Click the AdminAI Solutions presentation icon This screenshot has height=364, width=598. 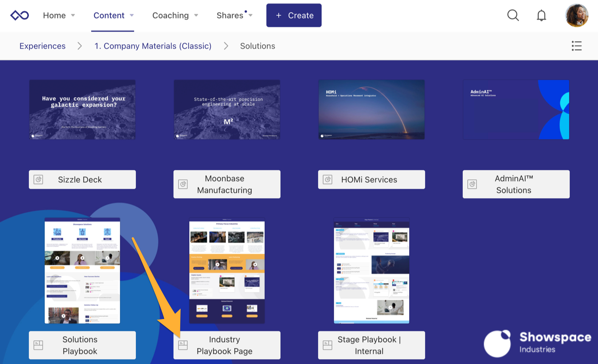[x=472, y=184]
